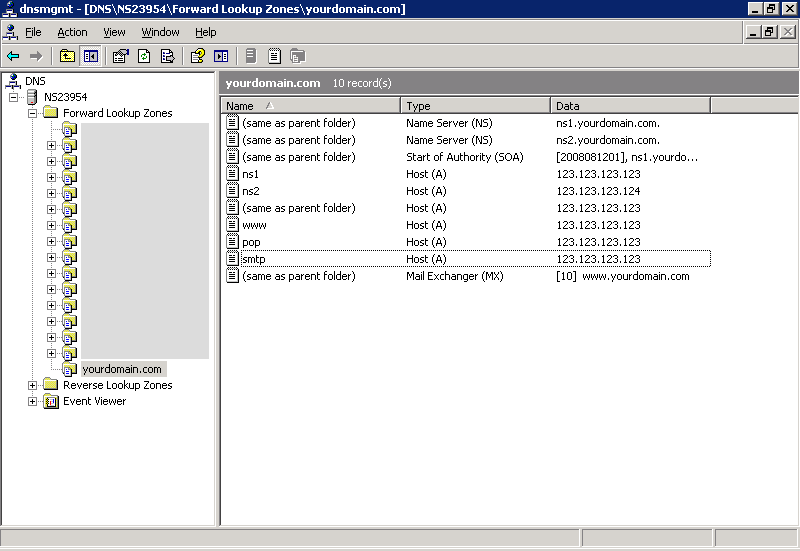This screenshot has height=551, width=800.
Task: Open the Window menu
Action: [x=160, y=32]
